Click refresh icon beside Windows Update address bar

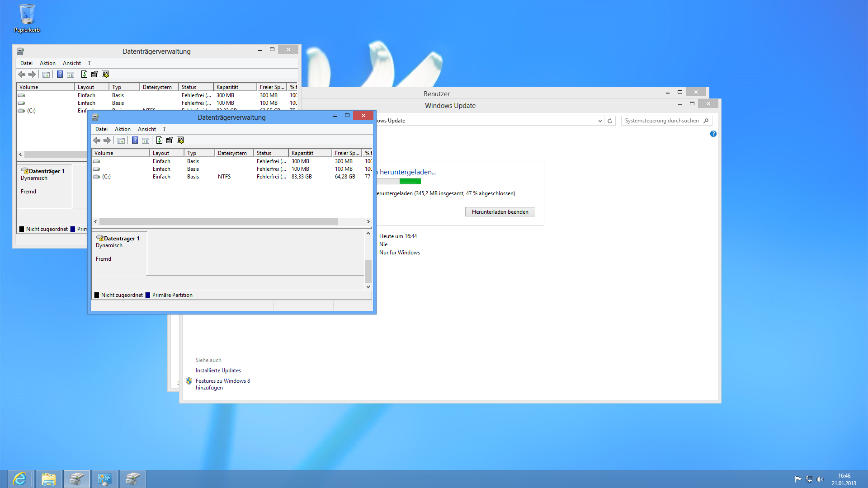(610, 121)
